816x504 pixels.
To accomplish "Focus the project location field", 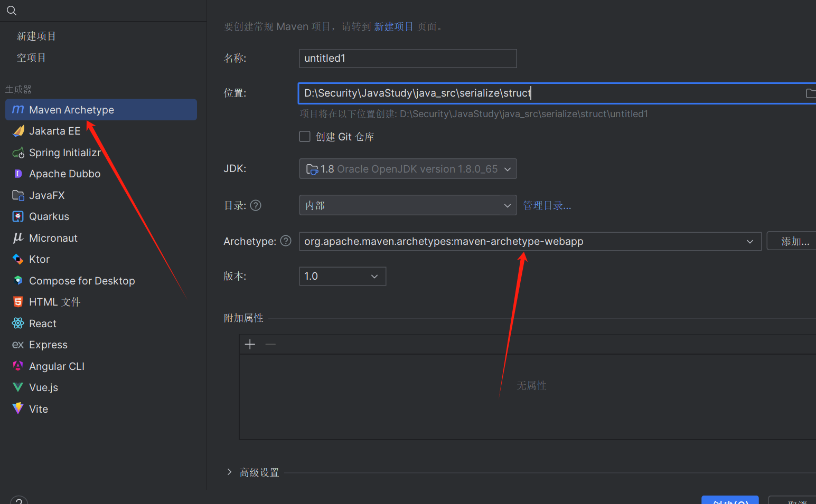I will [x=557, y=93].
